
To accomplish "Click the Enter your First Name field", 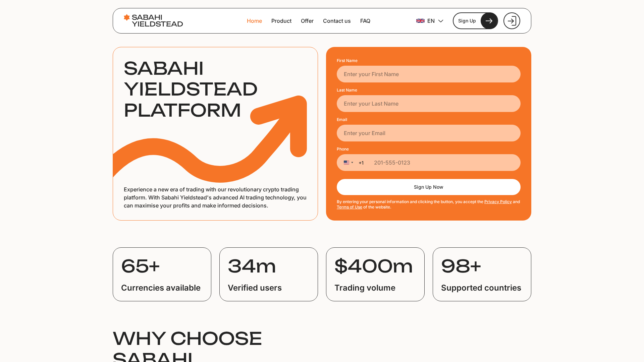I will coord(428,74).
